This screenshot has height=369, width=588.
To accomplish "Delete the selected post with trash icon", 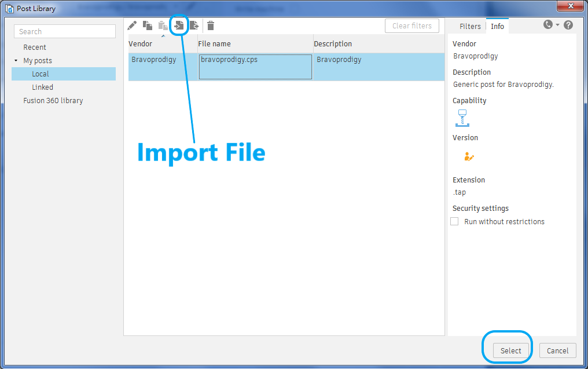I will tap(211, 25).
